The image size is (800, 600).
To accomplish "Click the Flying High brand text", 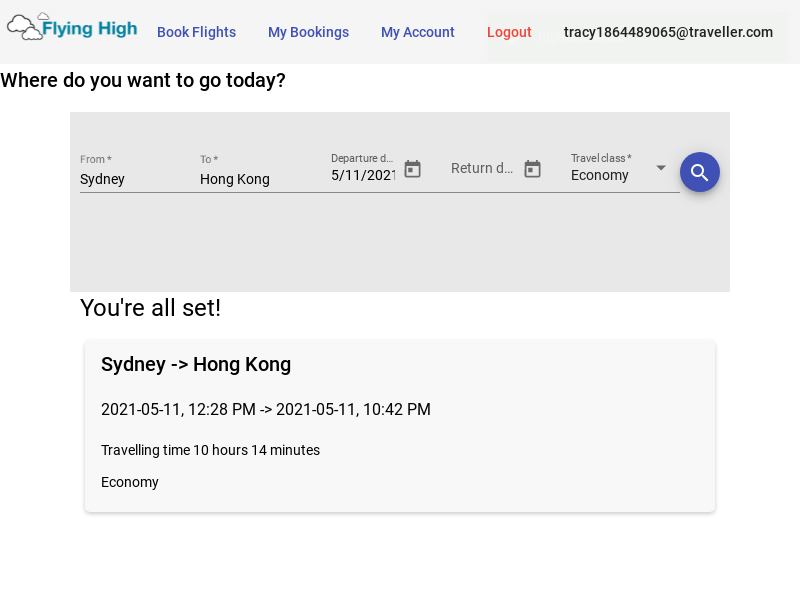I will [90, 28].
